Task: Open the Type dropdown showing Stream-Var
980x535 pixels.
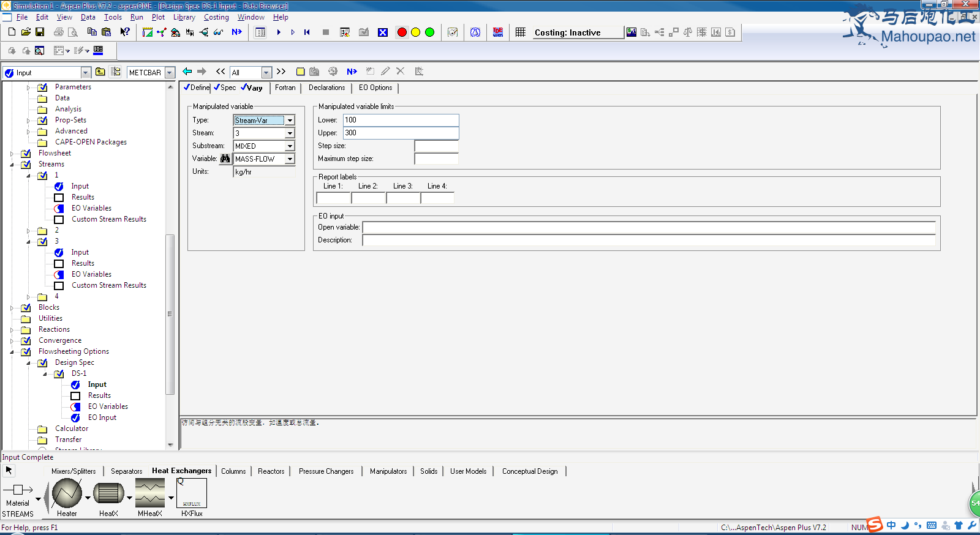Action: click(x=290, y=121)
